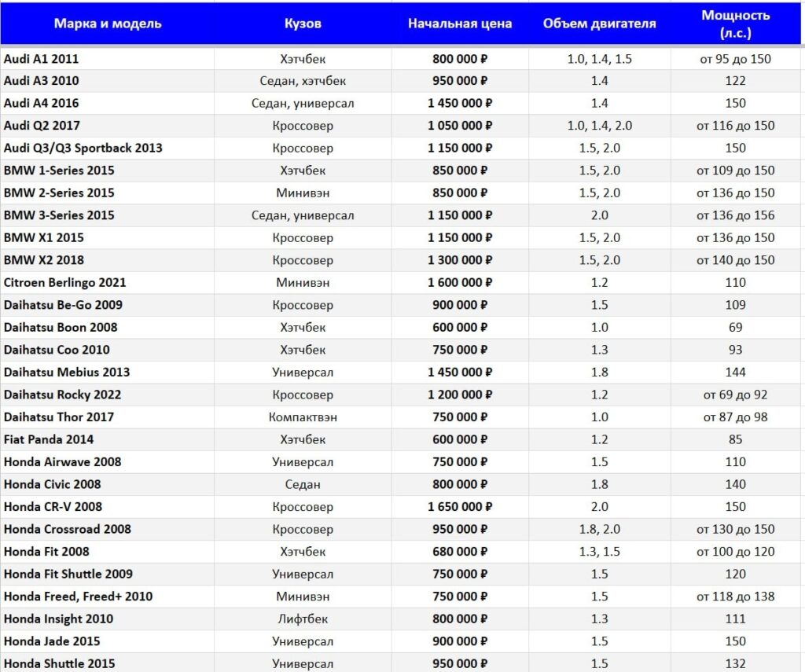Select the 'от 136 до 156' power cell
This screenshot has height=672, width=805.
click(x=736, y=215)
